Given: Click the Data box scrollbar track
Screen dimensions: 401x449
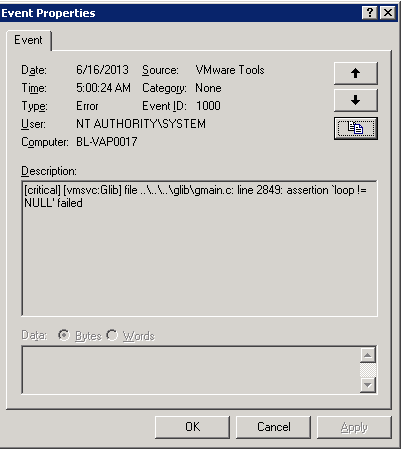Looking at the screenshot, I should pyautogui.click(x=368, y=370).
